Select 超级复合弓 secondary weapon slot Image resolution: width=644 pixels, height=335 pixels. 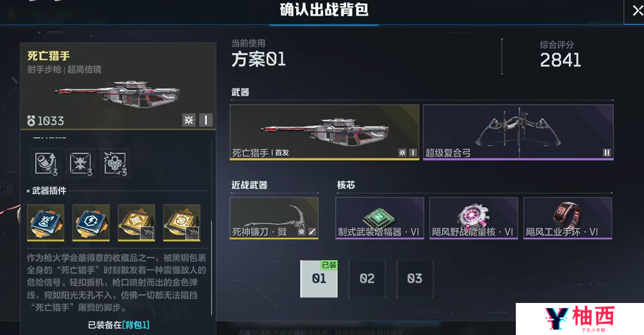coord(518,132)
